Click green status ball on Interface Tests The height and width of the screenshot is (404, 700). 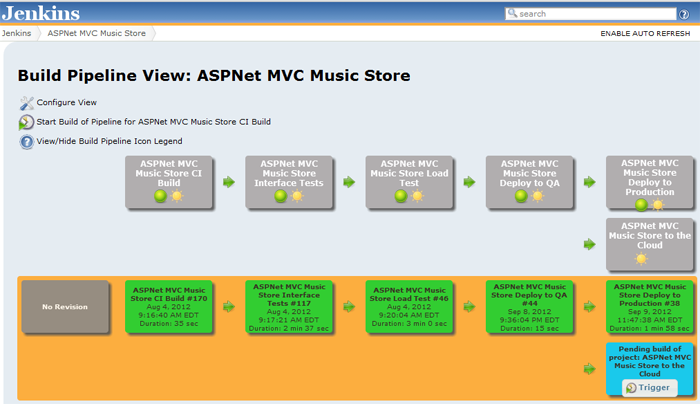click(x=280, y=196)
